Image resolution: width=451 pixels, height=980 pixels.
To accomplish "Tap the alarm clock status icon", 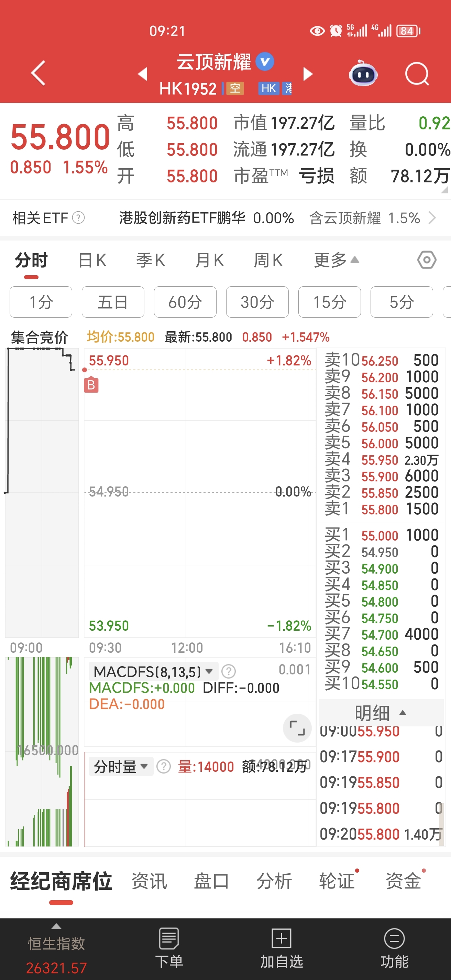I will tap(335, 31).
